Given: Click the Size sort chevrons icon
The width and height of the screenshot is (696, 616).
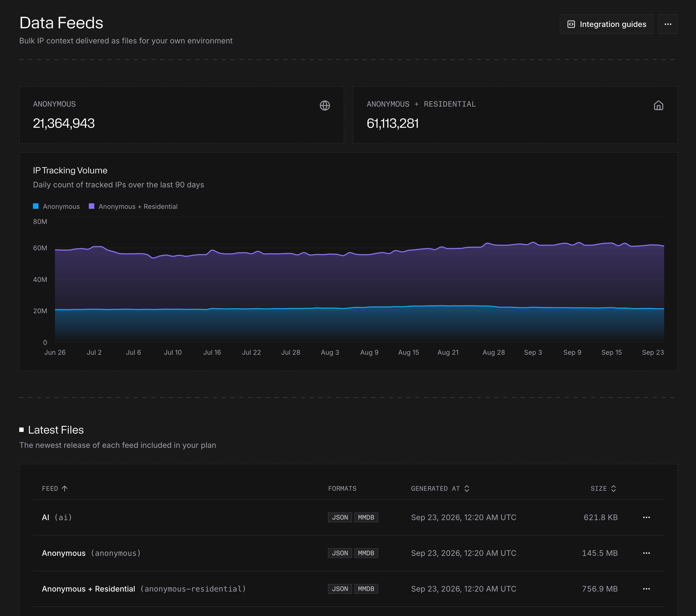Looking at the screenshot, I should coord(613,488).
